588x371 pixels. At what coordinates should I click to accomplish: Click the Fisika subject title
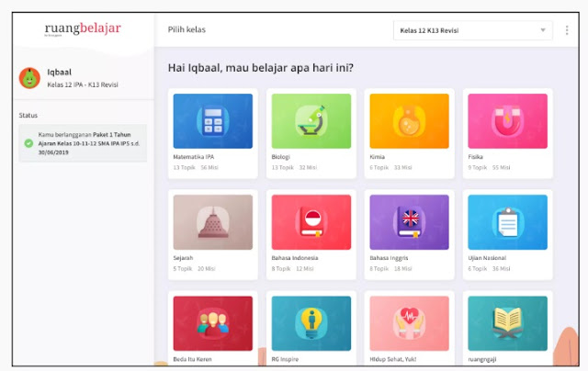click(476, 157)
